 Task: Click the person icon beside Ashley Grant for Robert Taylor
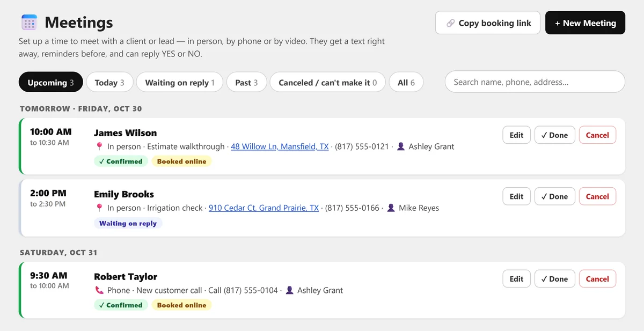(x=290, y=290)
